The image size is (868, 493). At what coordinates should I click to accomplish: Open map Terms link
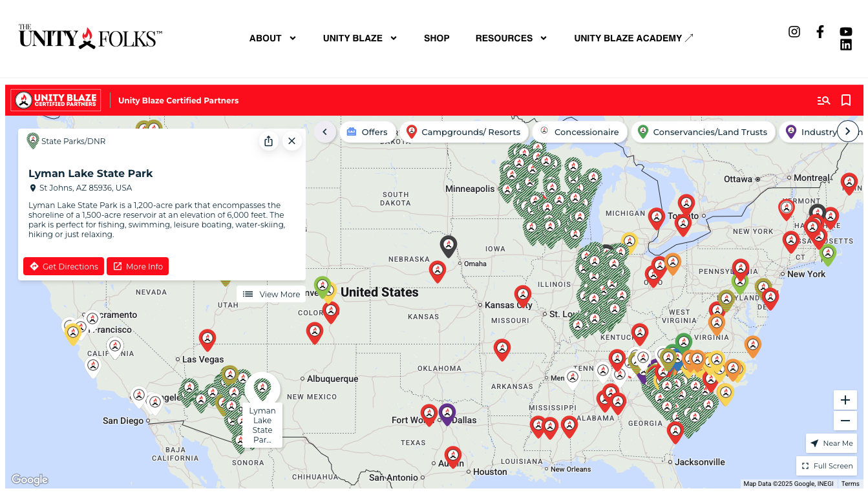click(x=850, y=483)
